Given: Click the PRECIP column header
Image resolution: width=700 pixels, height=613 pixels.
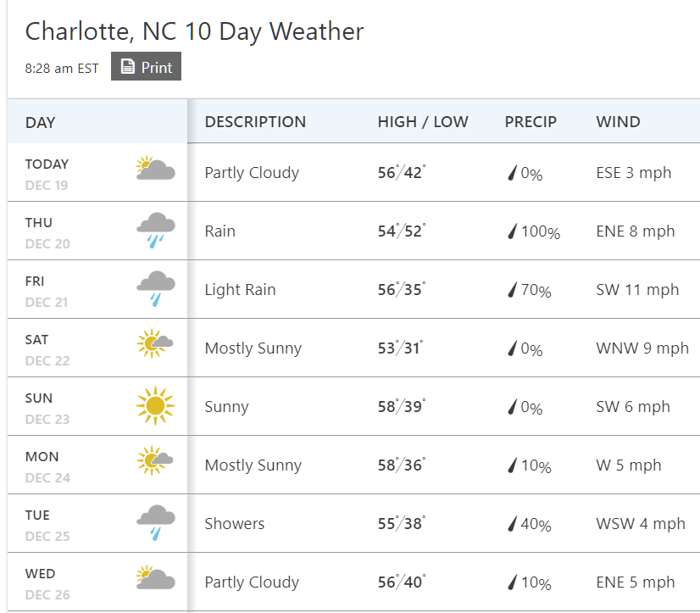Looking at the screenshot, I should (x=531, y=121).
